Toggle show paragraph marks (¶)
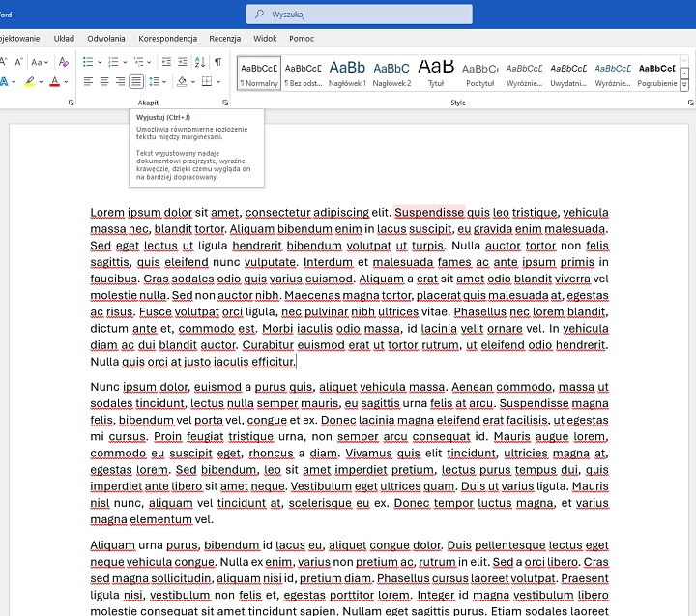 point(217,61)
